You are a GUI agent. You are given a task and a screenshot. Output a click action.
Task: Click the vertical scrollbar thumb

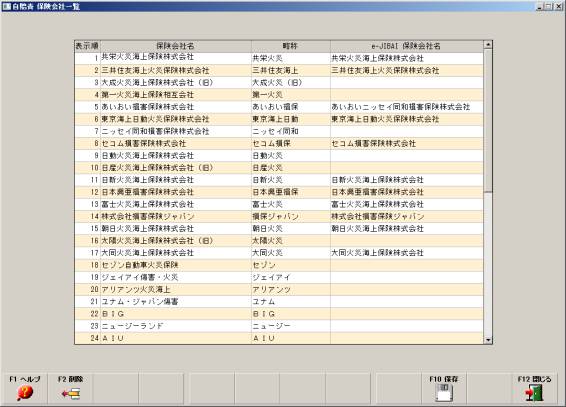click(x=488, y=120)
